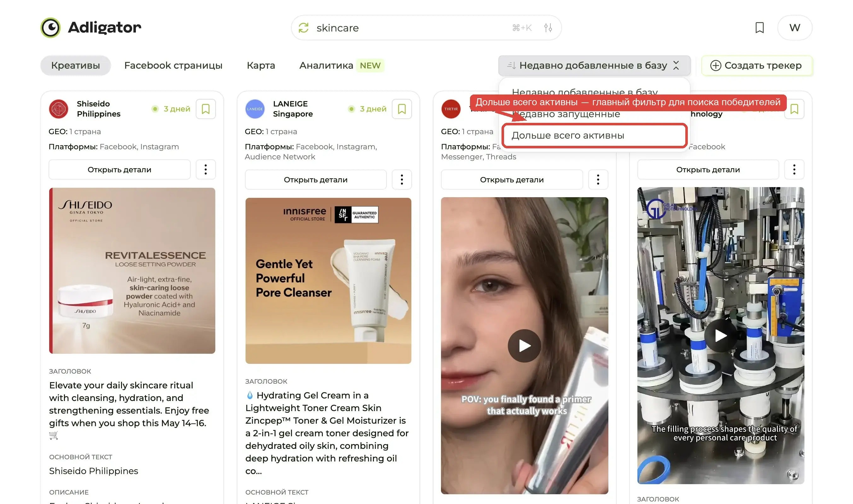Open details of the Shiseido Philippines ad
The width and height of the screenshot is (853, 504).
pyautogui.click(x=119, y=169)
